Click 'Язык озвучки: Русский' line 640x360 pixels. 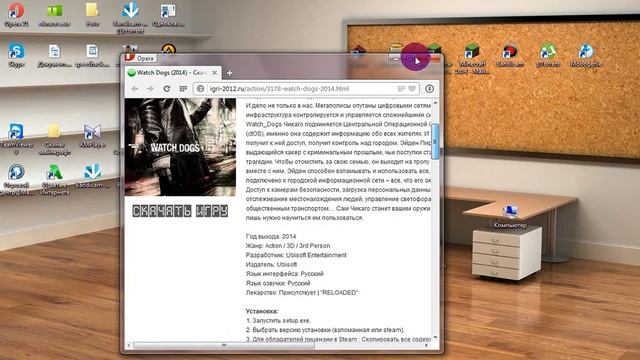[278, 283]
